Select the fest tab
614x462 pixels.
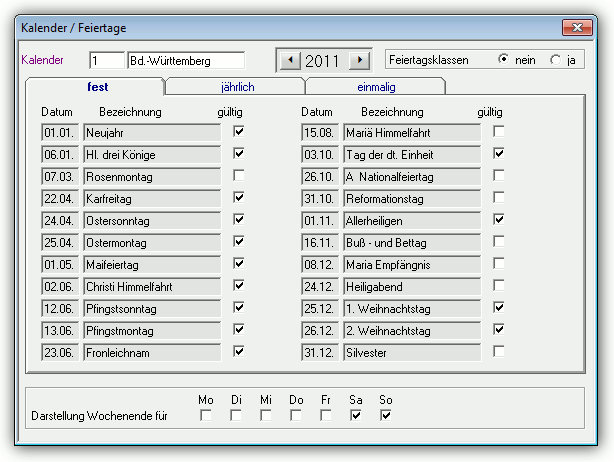point(97,87)
